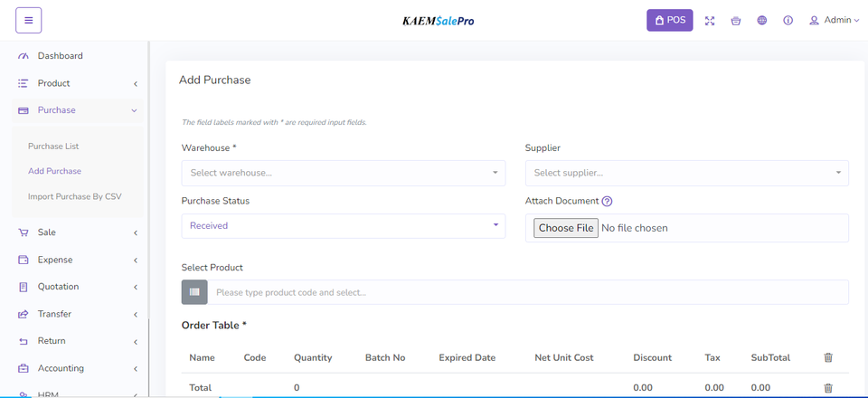Click the Choose File button
This screenshot has width=868, height=398.
click(x=566, y=228)
